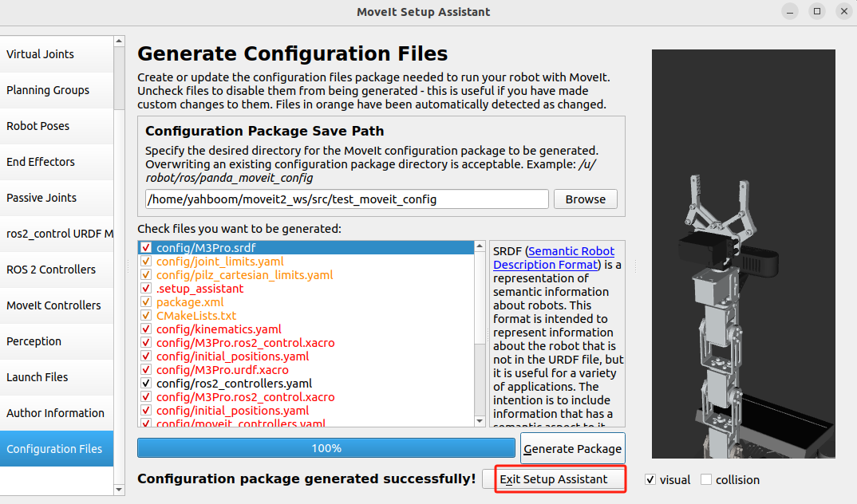Uncheck the config/M3Pro.srdf file checkbox
The image size is (857, 504).
pos(146,247)
